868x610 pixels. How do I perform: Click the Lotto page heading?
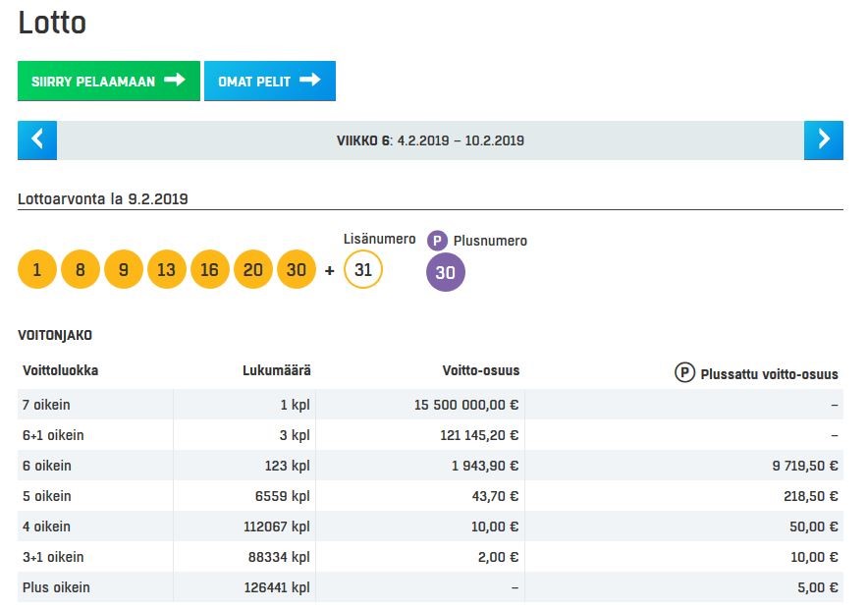pos(52,23)
